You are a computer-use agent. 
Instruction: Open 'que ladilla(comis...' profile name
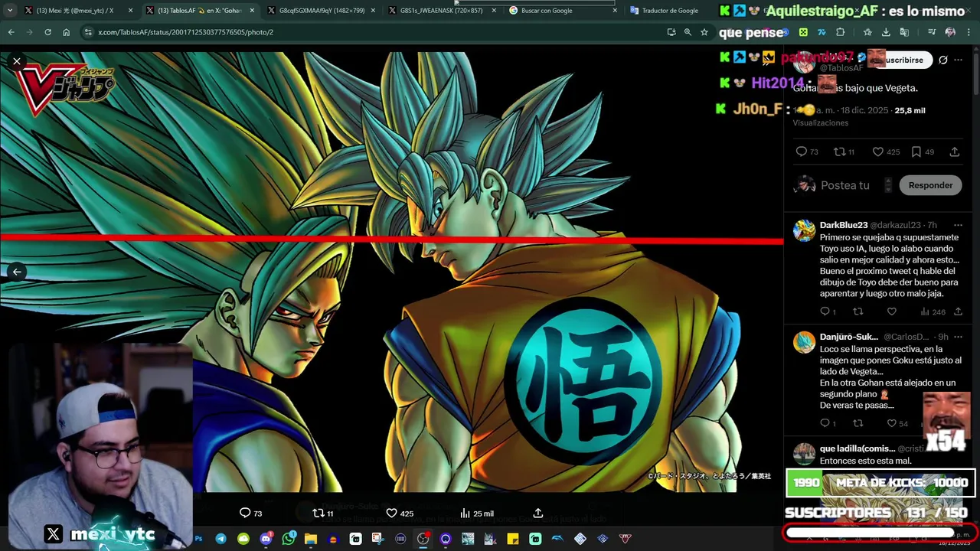857,448
